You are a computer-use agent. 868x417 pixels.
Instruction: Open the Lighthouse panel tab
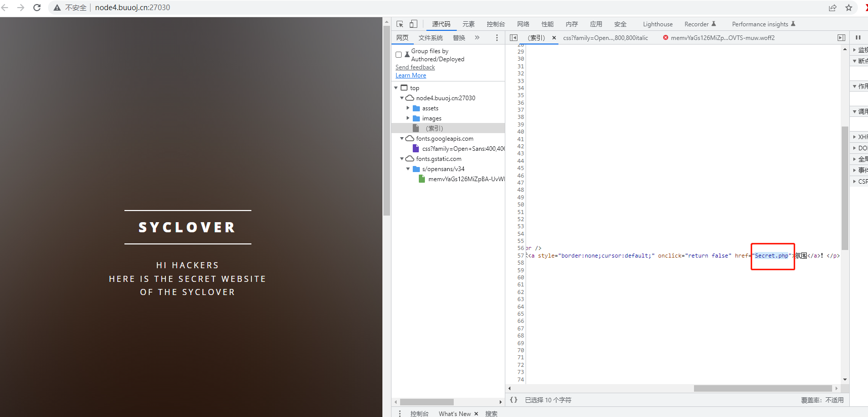point(658,24)
